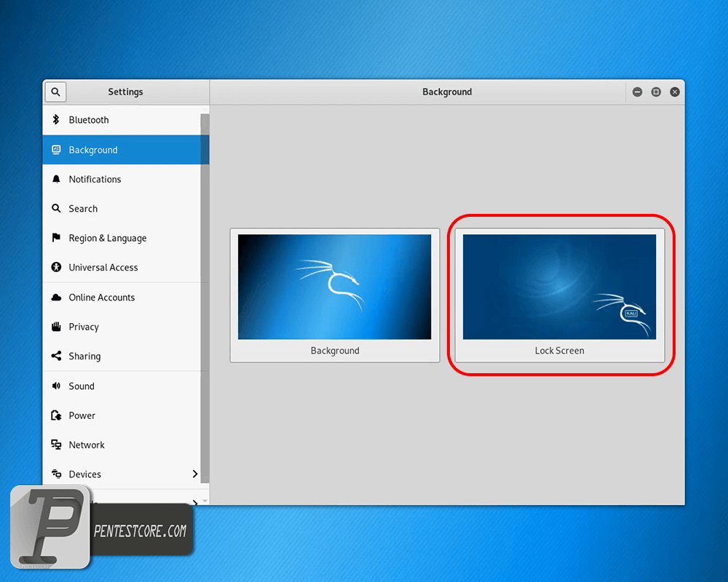Viewport: 728px width, 582px height.
Task: Click the Sharing icon
Action: point(56,356)
